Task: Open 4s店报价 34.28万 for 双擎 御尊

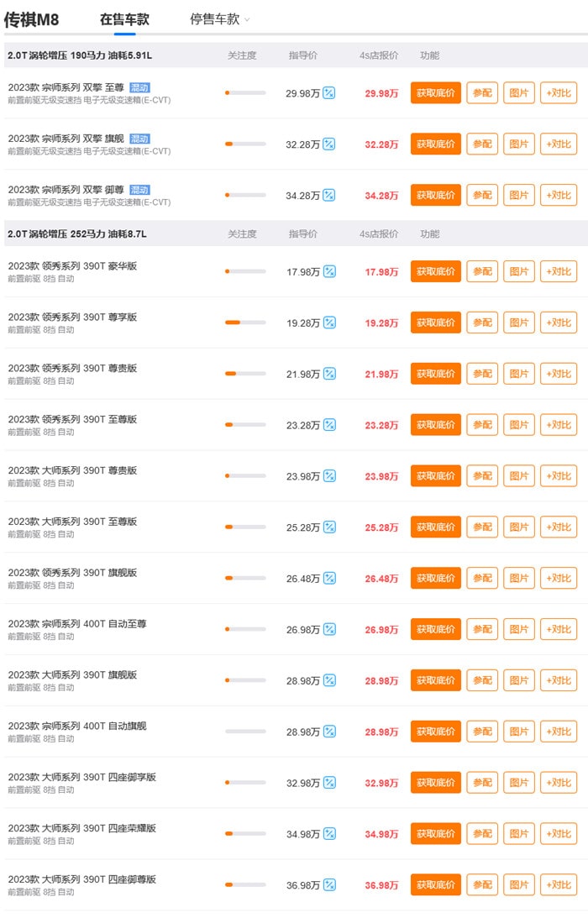Action: (381, 196)
